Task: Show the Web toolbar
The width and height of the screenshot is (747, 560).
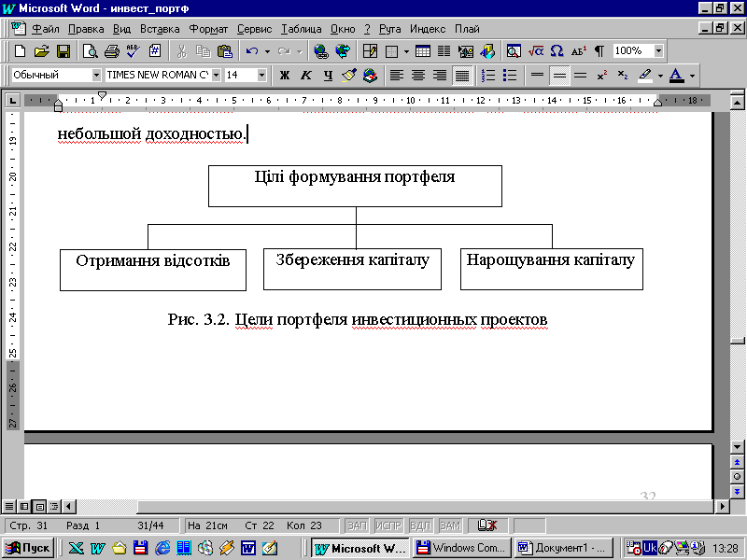Action: (343, 51)
